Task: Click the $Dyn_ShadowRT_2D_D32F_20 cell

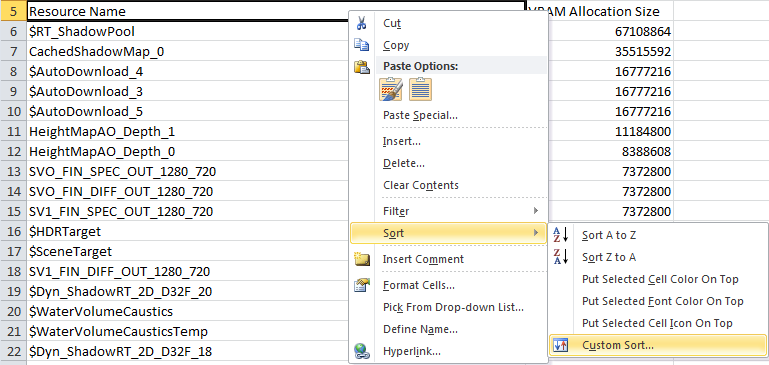Action: pos(187,291)
